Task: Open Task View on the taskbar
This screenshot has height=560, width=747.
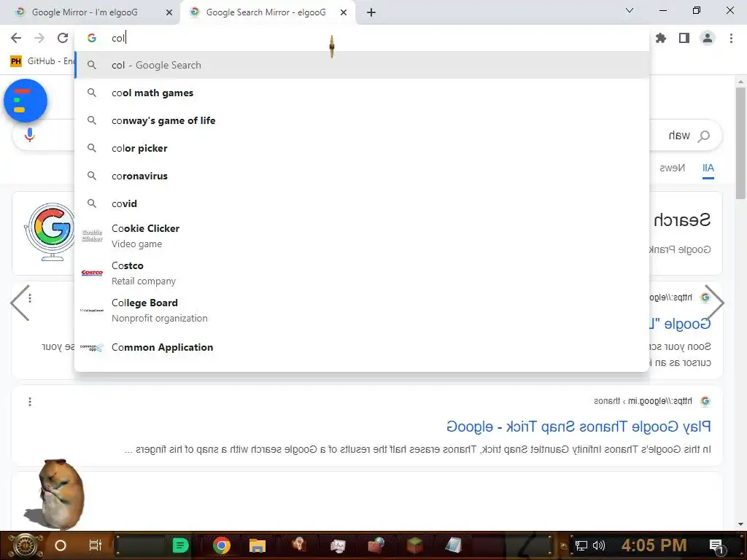Action: click(96, 545)
